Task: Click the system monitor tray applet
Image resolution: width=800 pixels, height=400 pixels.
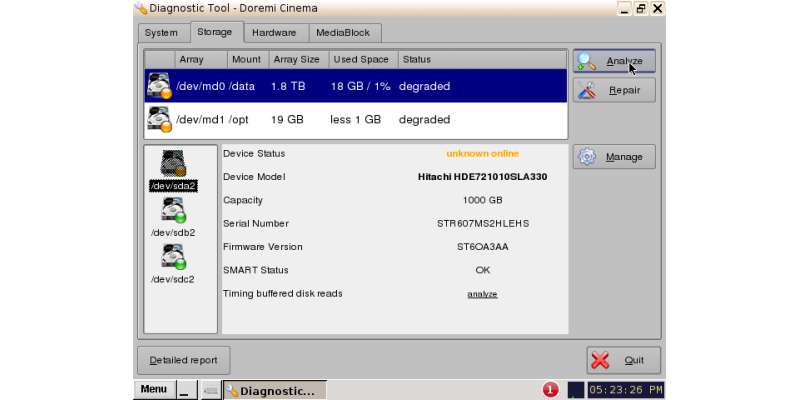Action: click(576, 390)
